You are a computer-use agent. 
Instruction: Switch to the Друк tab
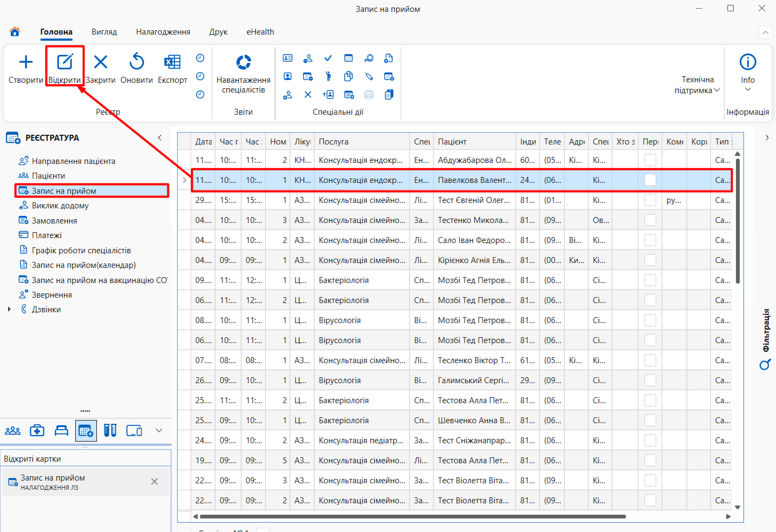(218, 32)
